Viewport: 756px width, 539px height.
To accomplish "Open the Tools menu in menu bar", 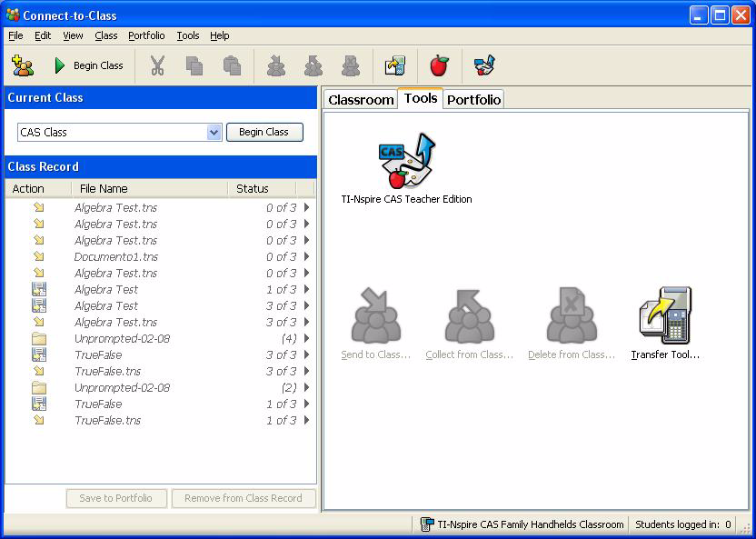I will [188, 35].
